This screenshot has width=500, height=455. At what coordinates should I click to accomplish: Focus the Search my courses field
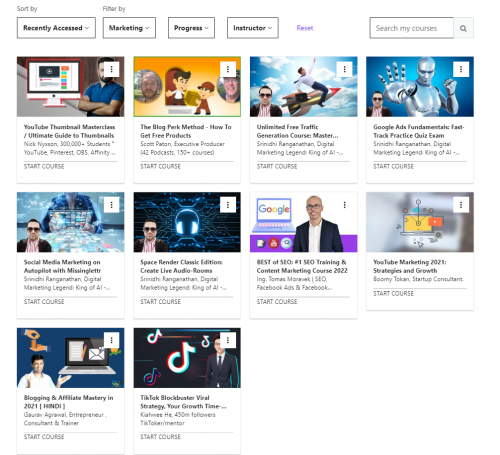pyautogui.click(x=411, y=28)
